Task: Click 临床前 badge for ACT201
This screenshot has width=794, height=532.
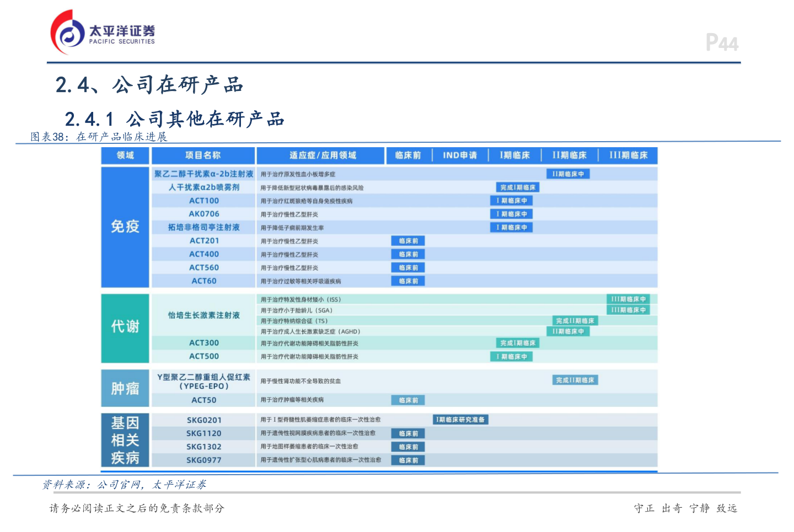Action: [407, 240]
